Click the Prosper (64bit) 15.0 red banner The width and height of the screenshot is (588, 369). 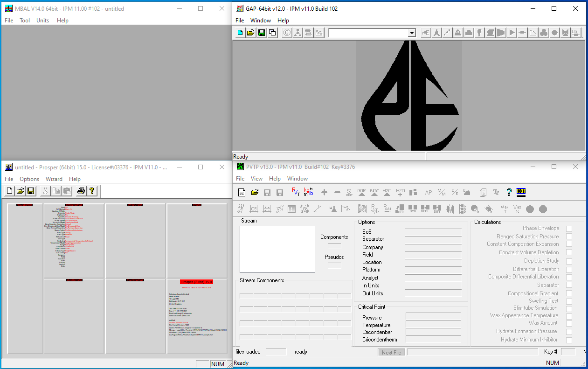(x=196, y=282)
